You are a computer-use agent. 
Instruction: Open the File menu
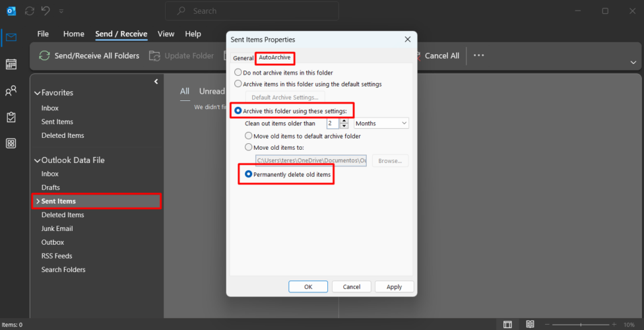(x=43, y=34)
